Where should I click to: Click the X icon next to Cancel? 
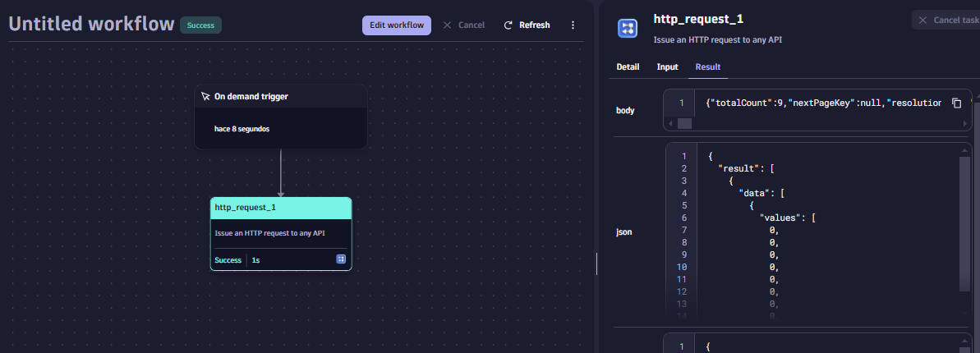click(448, 25)
